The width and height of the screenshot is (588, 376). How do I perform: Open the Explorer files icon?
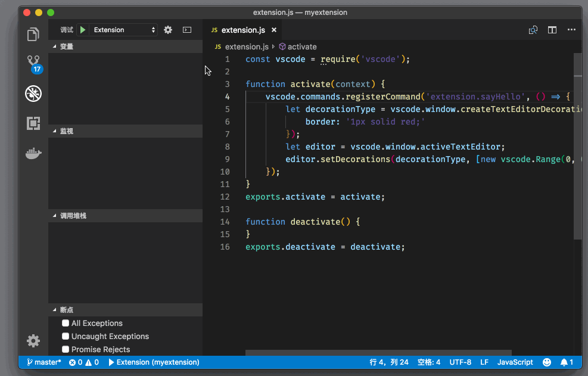[x=33, y=35]
